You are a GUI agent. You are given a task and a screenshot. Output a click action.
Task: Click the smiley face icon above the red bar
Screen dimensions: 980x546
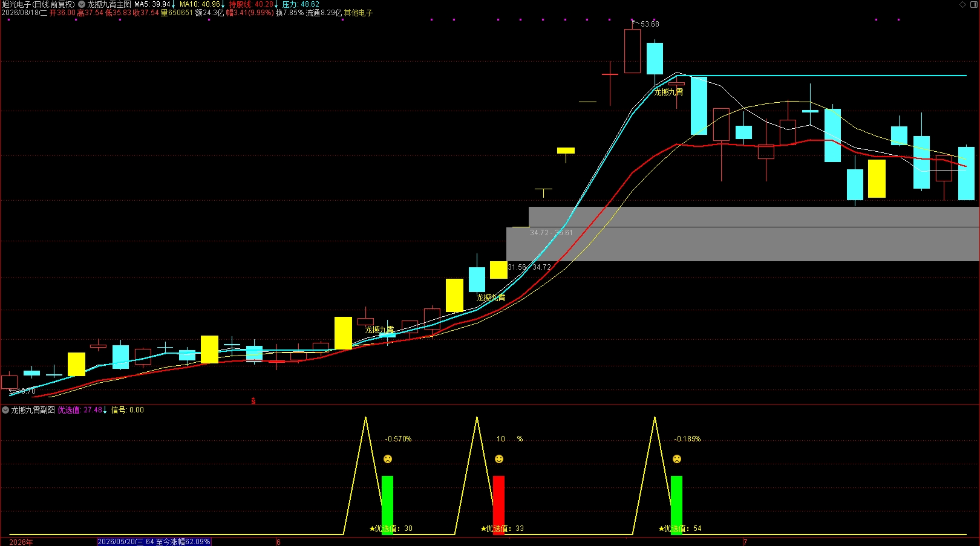pos(499,459)
